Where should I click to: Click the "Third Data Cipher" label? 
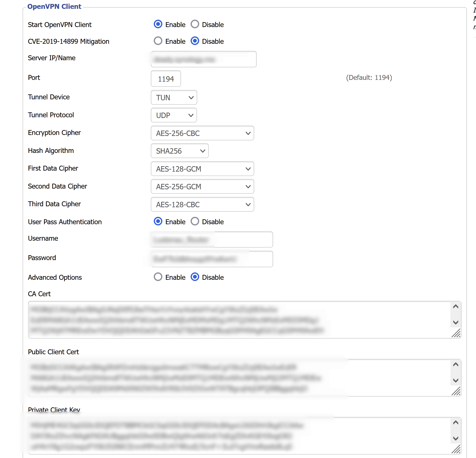pos(54,204)
